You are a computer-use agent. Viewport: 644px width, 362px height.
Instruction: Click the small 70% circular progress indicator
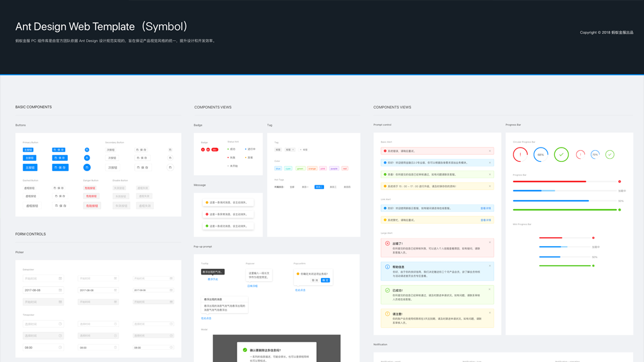tap(595, 154)
